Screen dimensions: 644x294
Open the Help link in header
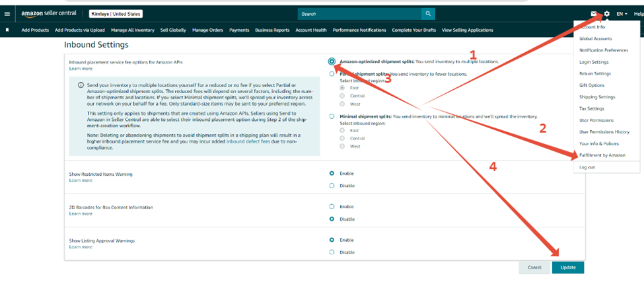tap(639, 14)
